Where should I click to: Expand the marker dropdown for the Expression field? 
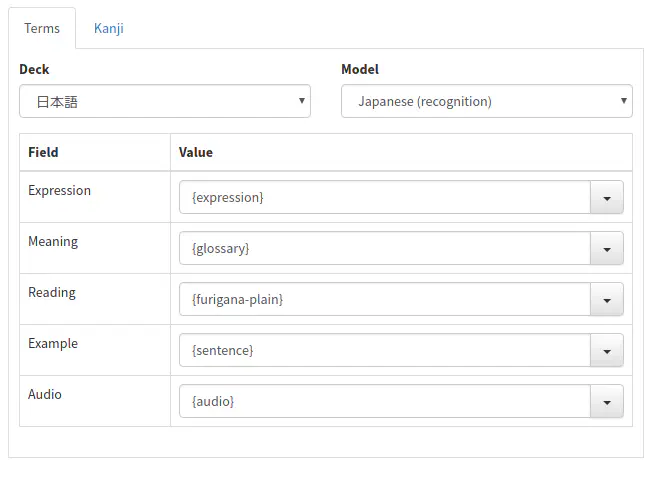[x=606, y=198]
